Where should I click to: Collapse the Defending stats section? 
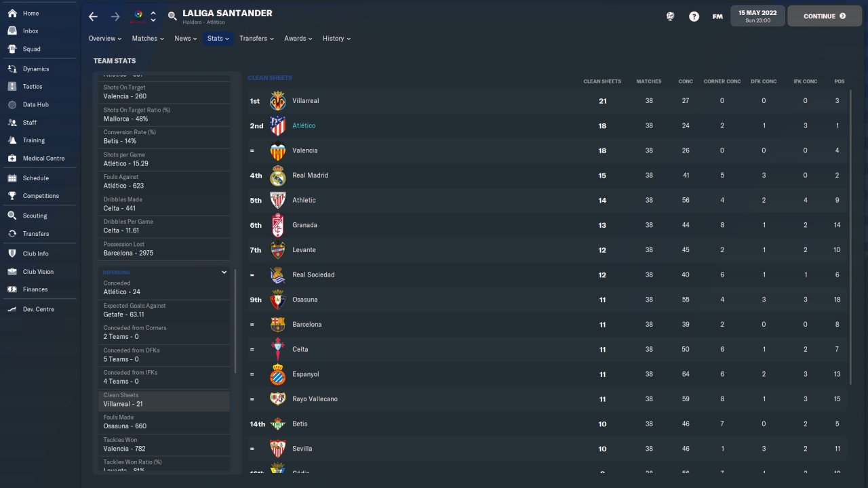coord(224,272)
